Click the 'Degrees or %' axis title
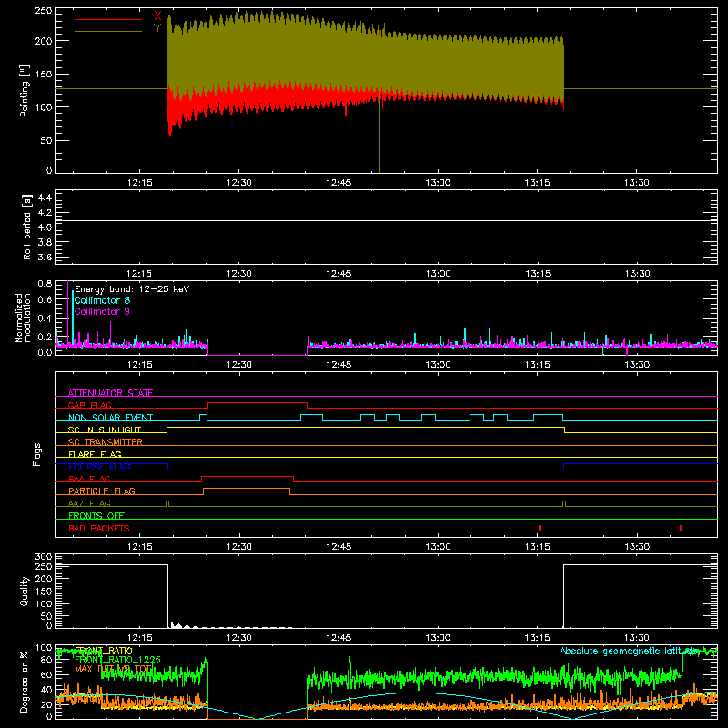Screen dimensions: 728x728 click(x=25, y=682)
